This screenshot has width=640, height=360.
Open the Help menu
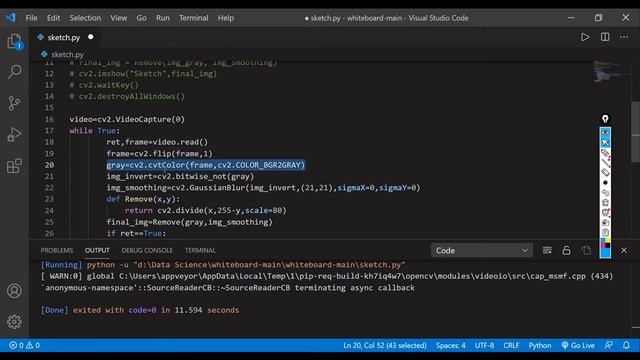point(226,18)
